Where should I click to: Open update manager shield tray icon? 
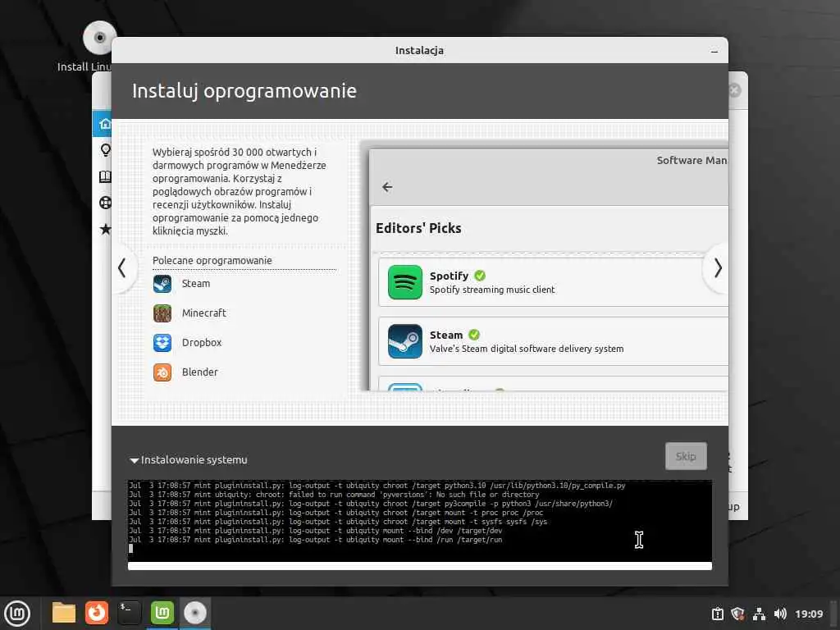point(737,614)
